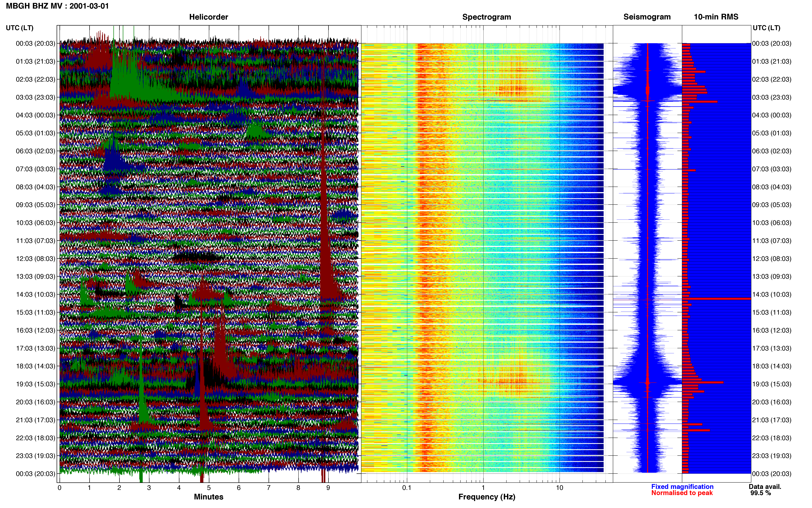Image resolution: width=812 pixels, height=508 pixels.
Task: Click the 'Helicorder' panel heading
Action: 209,17
